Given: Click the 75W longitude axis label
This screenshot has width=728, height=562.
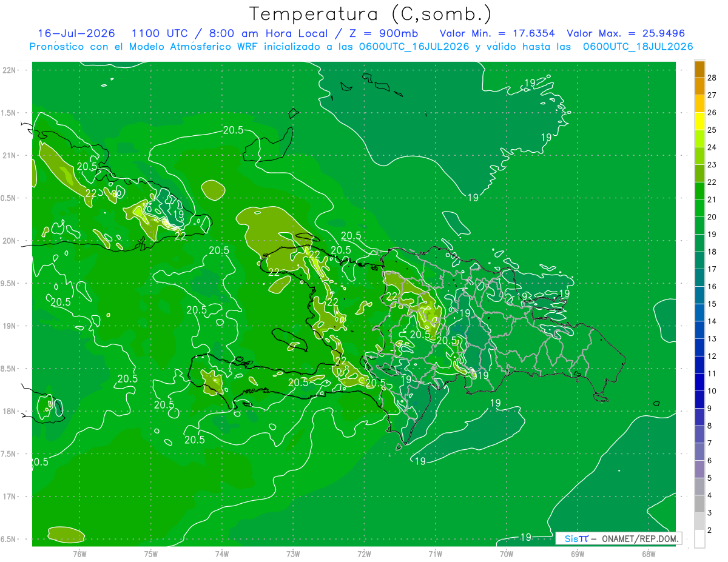Looking at the screenshot, I should coord(151,554).
